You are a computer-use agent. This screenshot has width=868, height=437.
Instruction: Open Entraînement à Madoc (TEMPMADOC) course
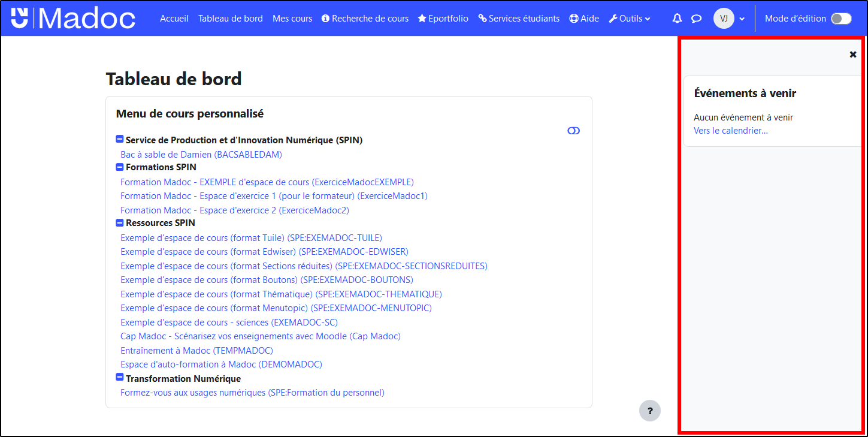[196, 351]
